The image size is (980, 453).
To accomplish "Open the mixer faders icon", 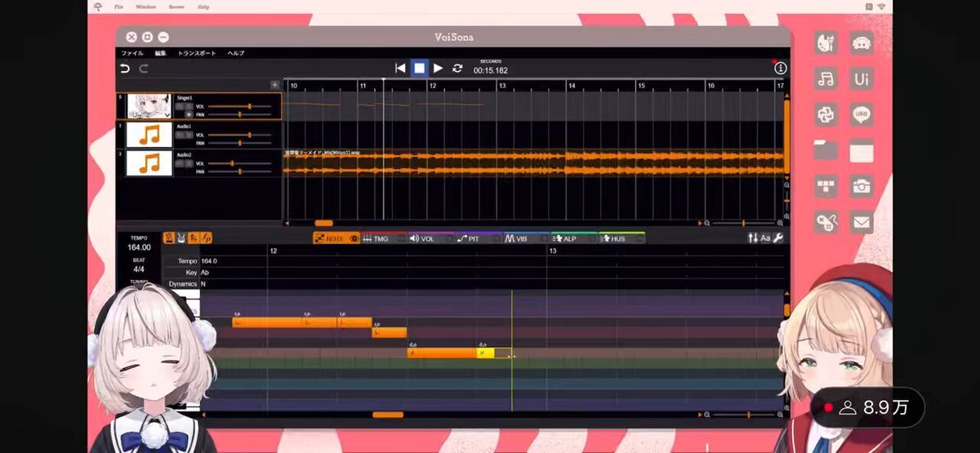I will 752,238.
